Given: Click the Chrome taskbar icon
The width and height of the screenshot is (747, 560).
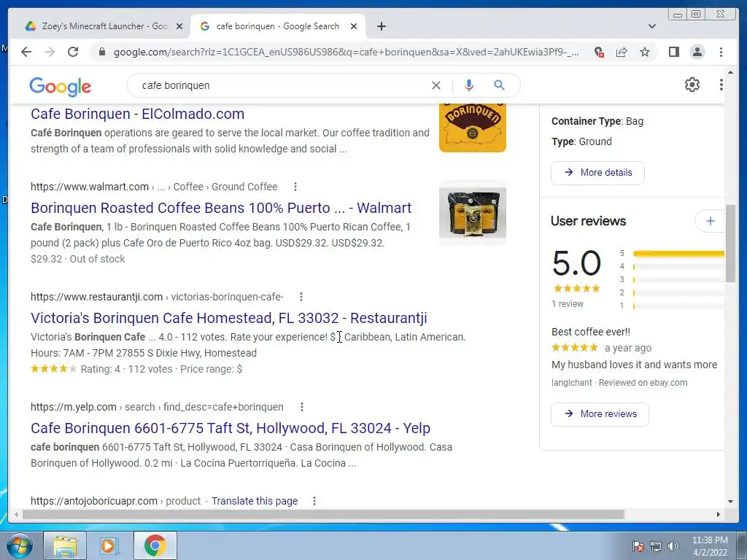Looking at the screenshot, I should (x=155, y=545).
